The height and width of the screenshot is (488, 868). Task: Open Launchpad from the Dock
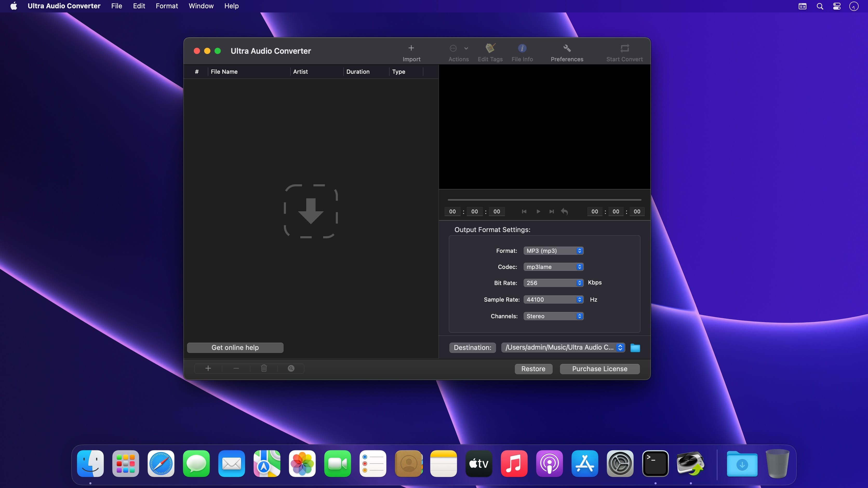click(126, 463)
